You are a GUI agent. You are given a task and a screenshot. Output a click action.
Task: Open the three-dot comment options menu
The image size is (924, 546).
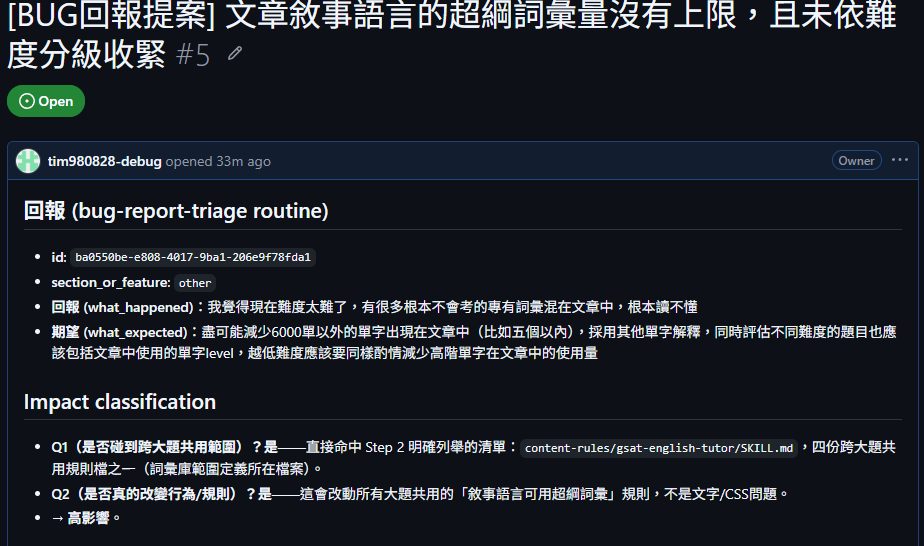(x=899, y=160)
